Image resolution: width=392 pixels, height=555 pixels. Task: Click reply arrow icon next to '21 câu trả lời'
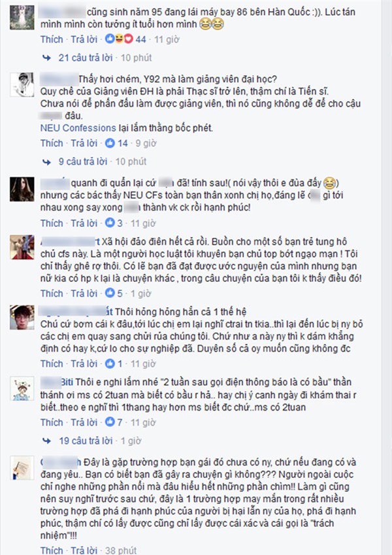46,58
